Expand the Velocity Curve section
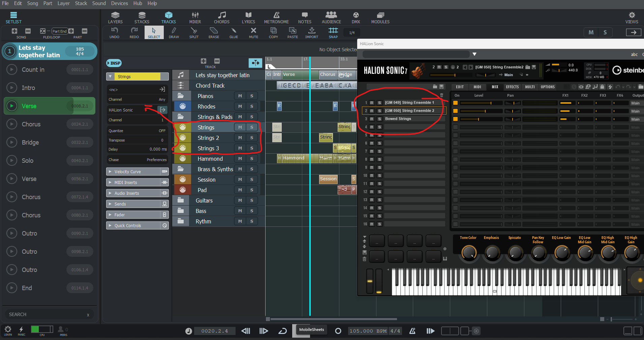This screenshot has height=340, width=644. click(110, 172)
